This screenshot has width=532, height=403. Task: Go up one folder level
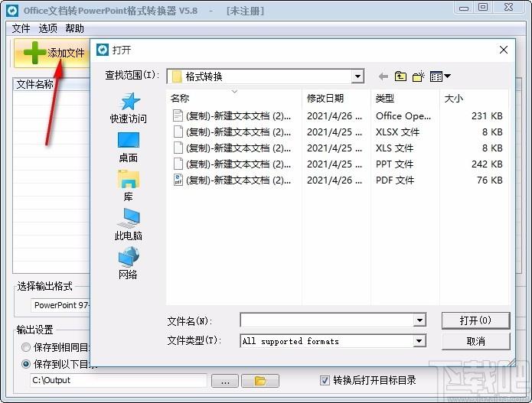tap(400, 76)
